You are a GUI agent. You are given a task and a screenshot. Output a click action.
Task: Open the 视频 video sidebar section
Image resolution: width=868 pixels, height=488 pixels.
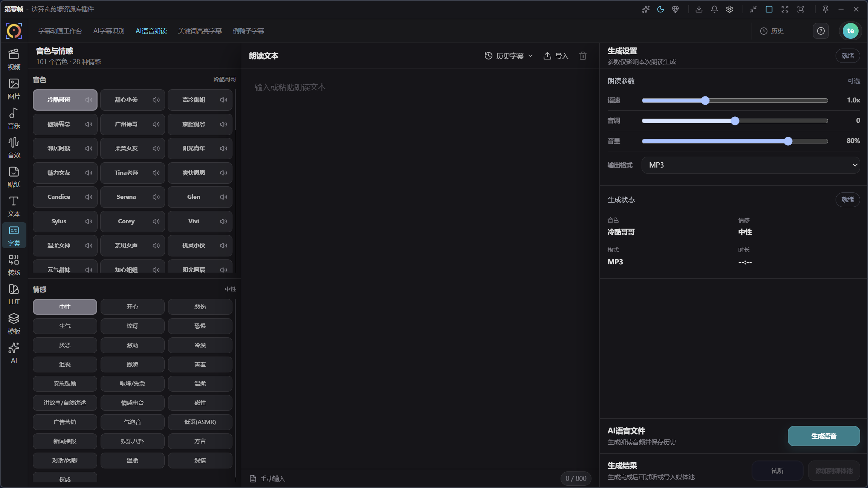coord(14,59)
